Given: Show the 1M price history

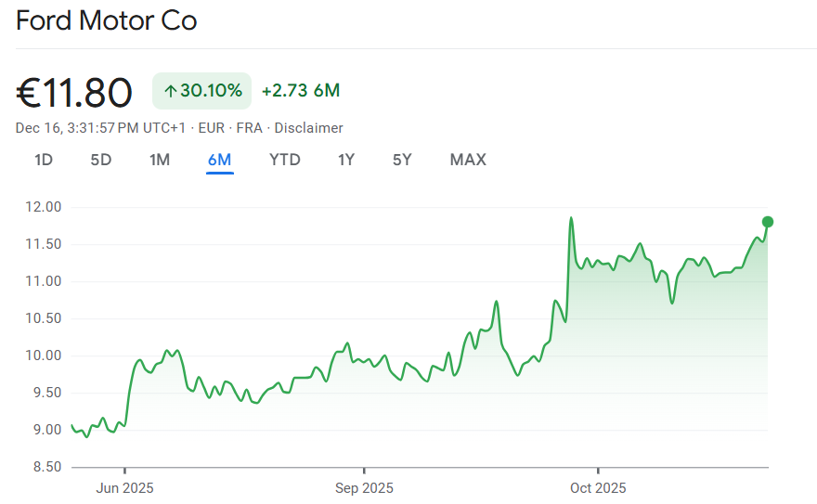Looking at the screenshot, I should [160, 160].
